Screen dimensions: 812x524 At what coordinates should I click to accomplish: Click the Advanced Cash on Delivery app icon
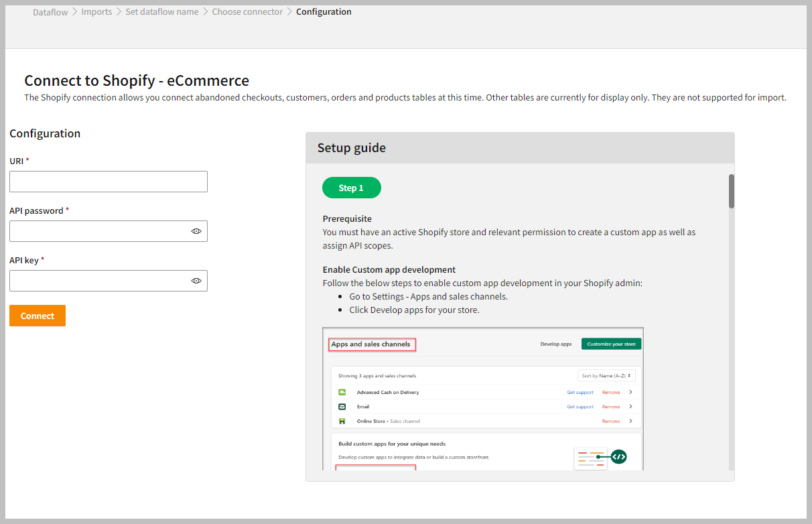click(x=342, y=392)
